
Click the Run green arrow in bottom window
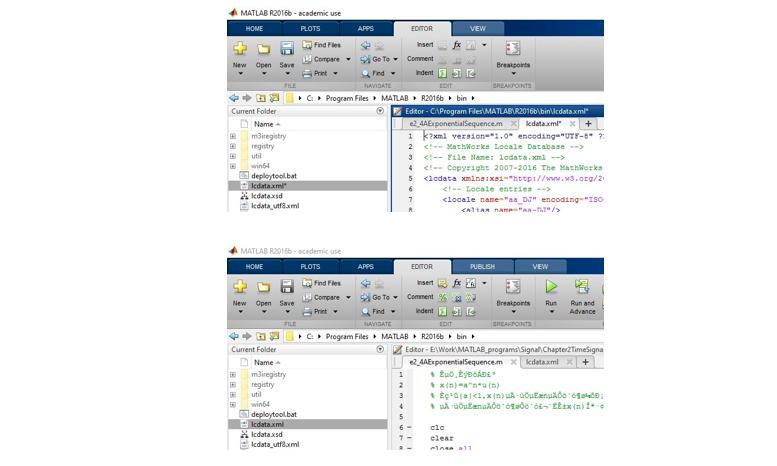point(551,287)
